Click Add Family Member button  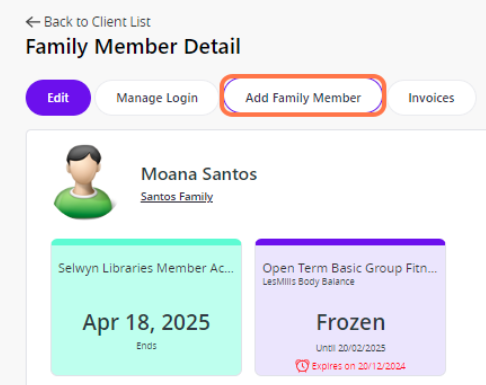(x=303, y=98)
